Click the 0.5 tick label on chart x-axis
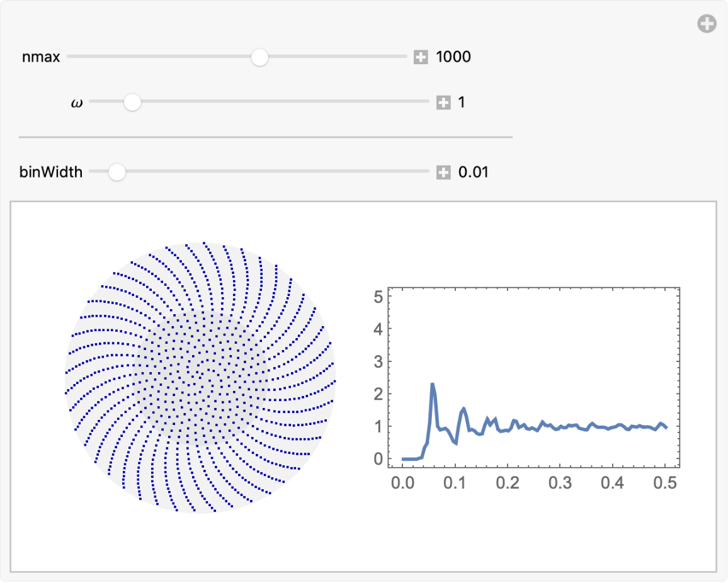Viewport: 728px width, 583px height. [665, 483]
